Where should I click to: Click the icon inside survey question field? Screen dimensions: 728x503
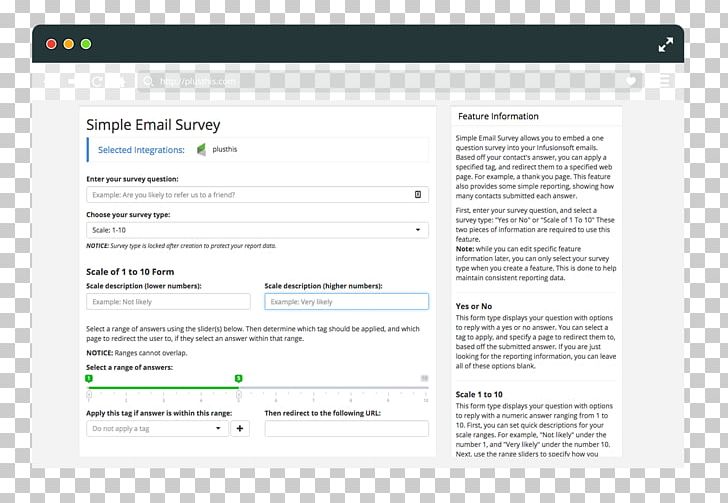click(418, 194)
